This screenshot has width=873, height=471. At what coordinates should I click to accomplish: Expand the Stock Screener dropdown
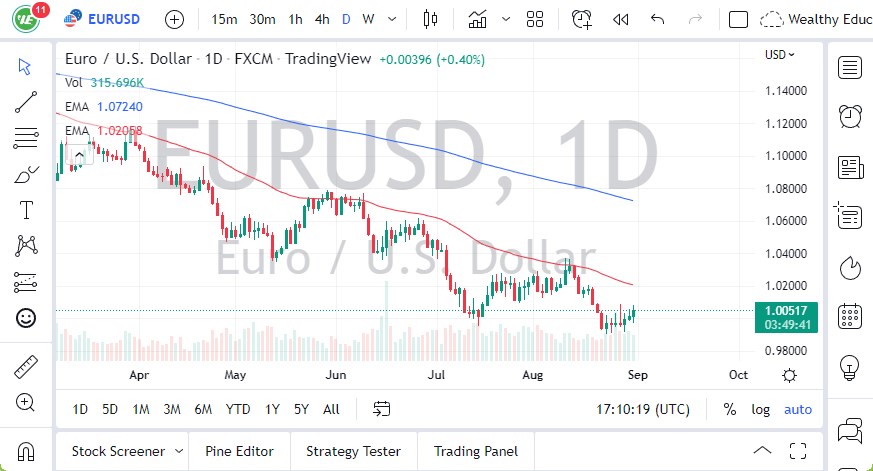(x=179, y=451)
